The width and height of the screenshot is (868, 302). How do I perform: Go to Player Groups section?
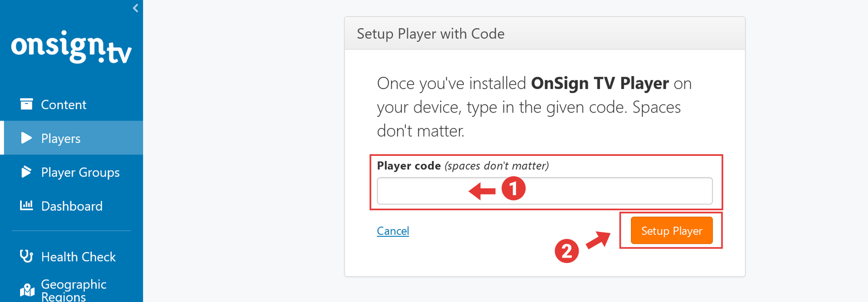coord(80,172)
